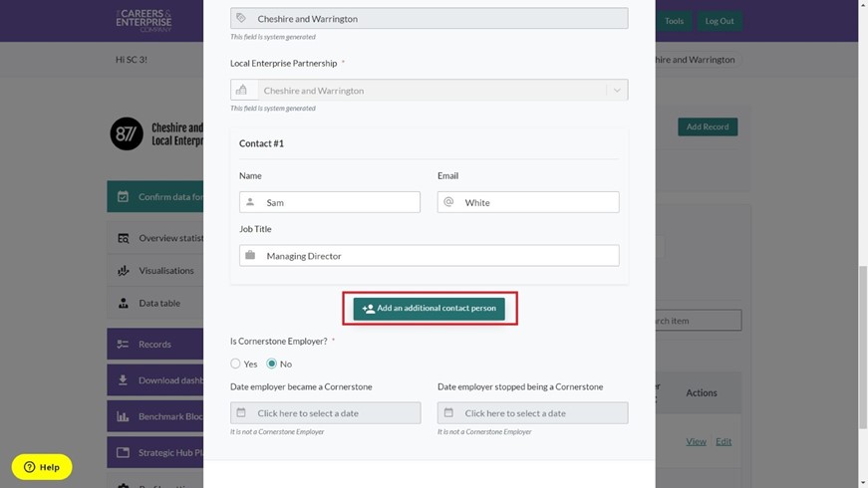
Task: Select Yes for Cornerstone Employer
Action: pyautogui.click(x=236, y=365)
